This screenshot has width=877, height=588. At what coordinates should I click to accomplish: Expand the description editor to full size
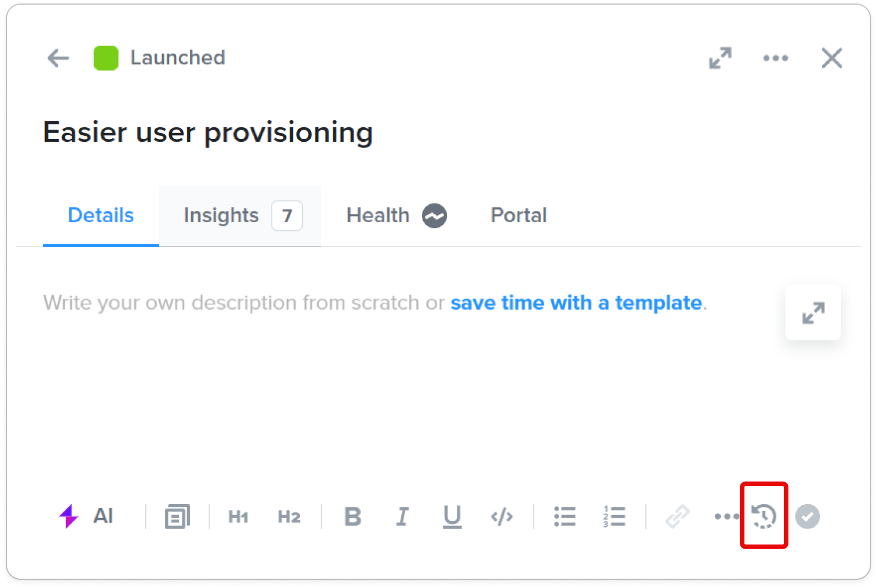click(813, 313)
